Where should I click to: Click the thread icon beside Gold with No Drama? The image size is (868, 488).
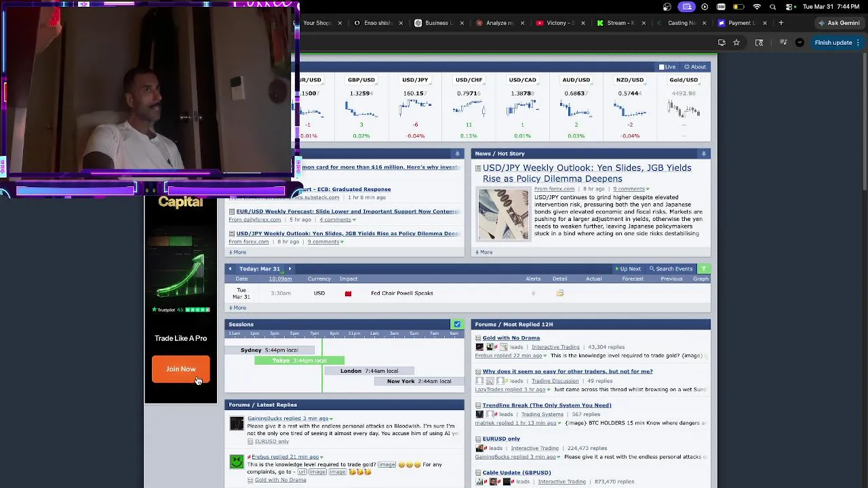[478, 338]
